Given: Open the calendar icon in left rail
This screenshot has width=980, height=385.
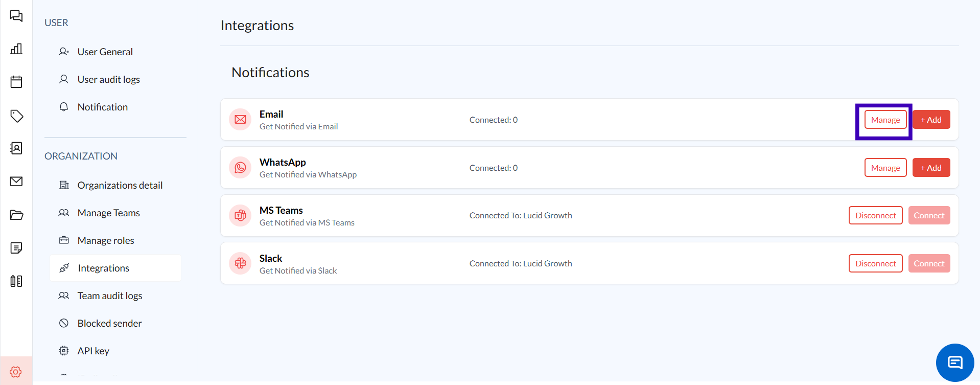Looking at the screenshot, I should (16, 82).
